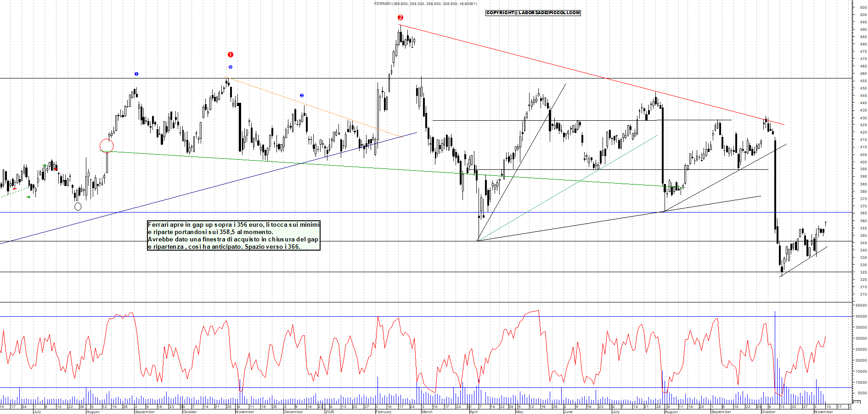This screenshot has width=868, height=414.
Task: Select the red wave marker "2" above February peak
Action: (x=400, y=17)
